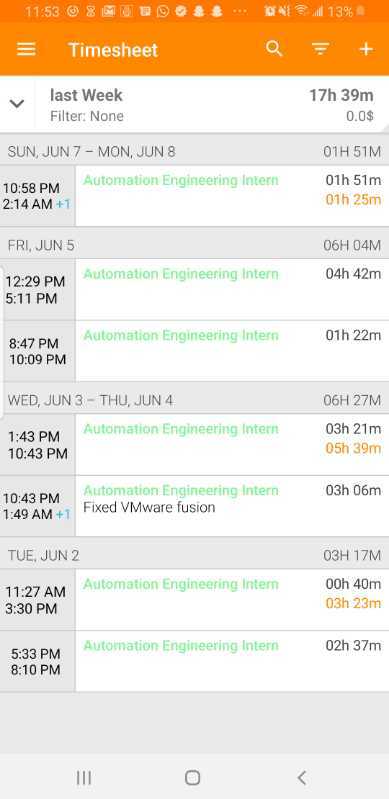Open the hamburger navigation menu
389x799 pixels.
click(x=26, y=49)
